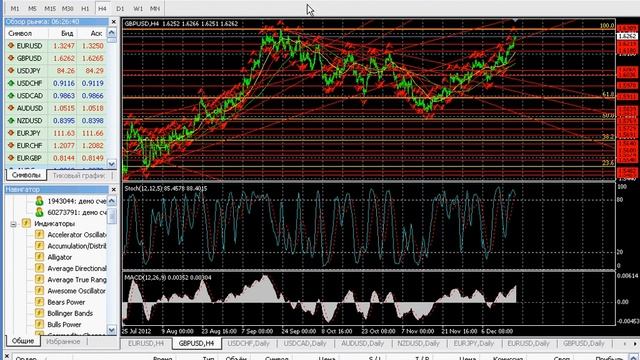Viewport: 640px width, 360px height.
Task: Toggle the H4 timeframe button
Action: tap(102, 8)
